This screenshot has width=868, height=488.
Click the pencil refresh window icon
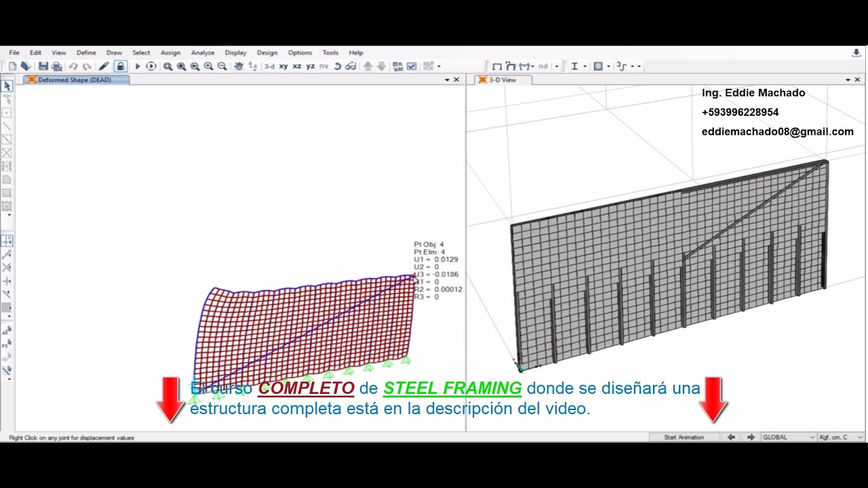pos(104,66)
